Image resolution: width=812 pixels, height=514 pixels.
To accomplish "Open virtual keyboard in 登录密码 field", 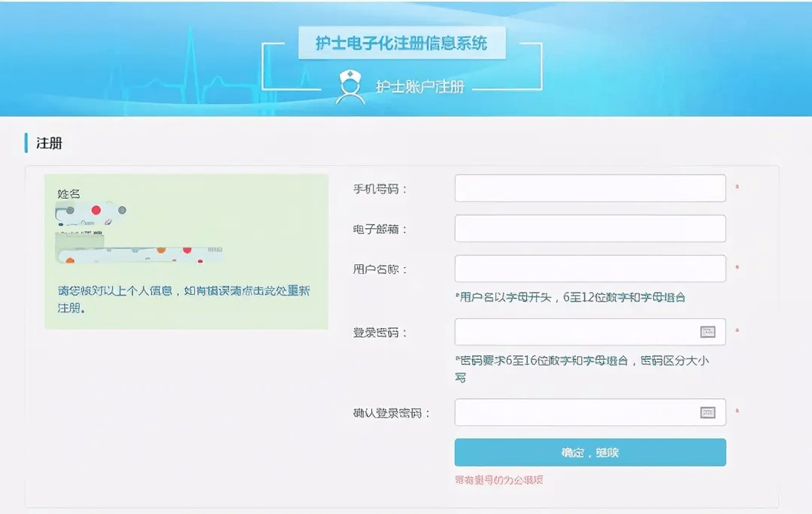I will point(707,332).
